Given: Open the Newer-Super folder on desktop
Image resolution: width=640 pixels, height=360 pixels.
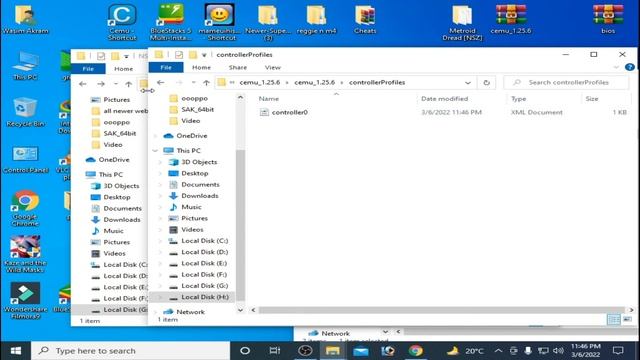Looking at the screenshot, I should (x=268, y=22).
